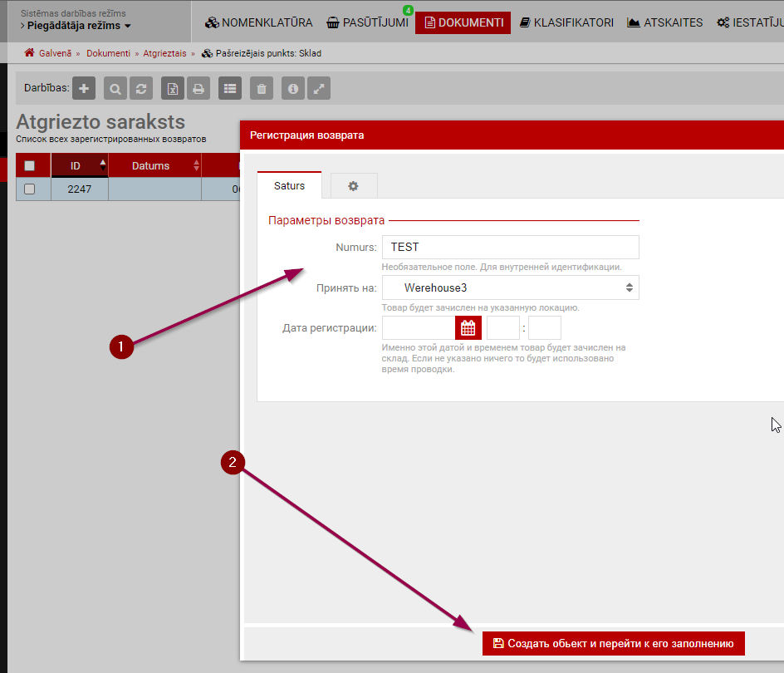Screen dimensions: 784x673
Task: Open the gear settings tab in dialog
Action: point(353,186)
